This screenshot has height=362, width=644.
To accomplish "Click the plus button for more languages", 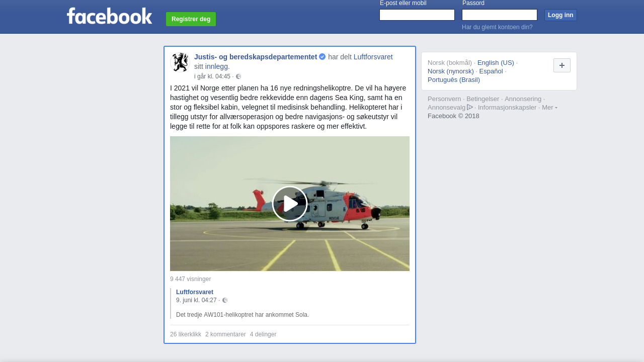I will point(562,65).
